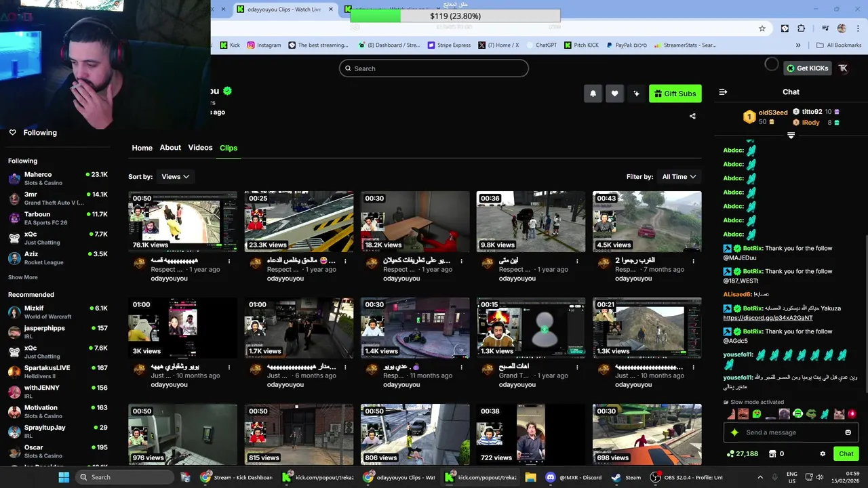The width and height of the screenshot is (868, 488).
Task: Open options menu for 76.1K views clip
Action: point(229,261)
